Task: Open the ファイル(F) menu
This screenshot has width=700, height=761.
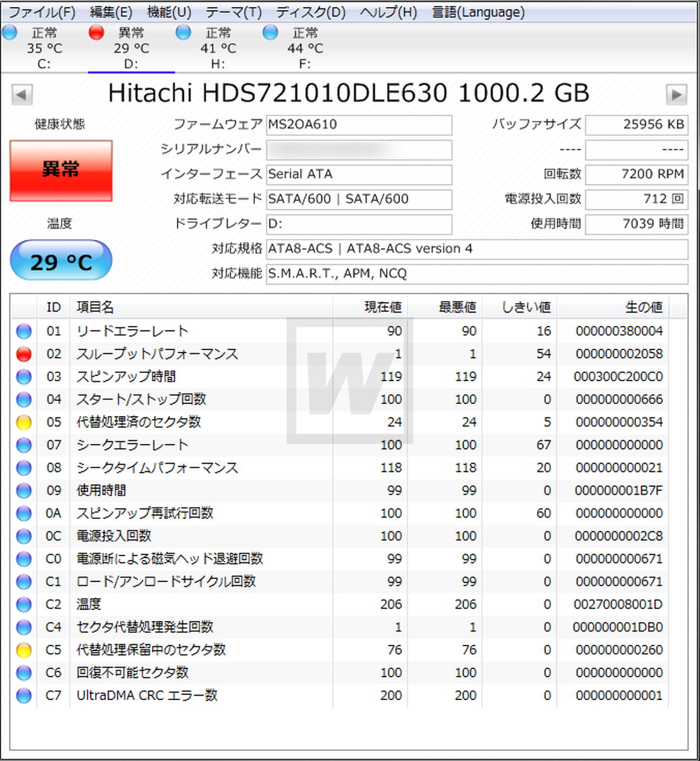Action: tap(41, 12)
